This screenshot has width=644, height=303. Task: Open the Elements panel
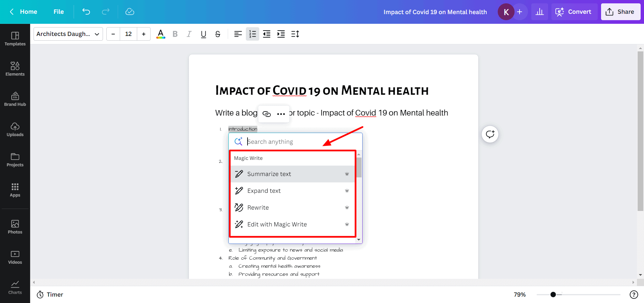[15, 69]
